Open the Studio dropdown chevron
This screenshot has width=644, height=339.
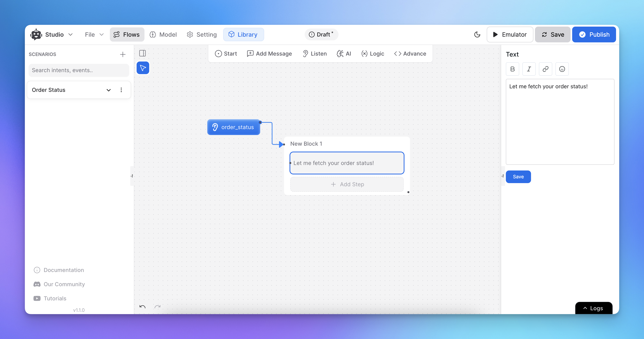point(70,34)
